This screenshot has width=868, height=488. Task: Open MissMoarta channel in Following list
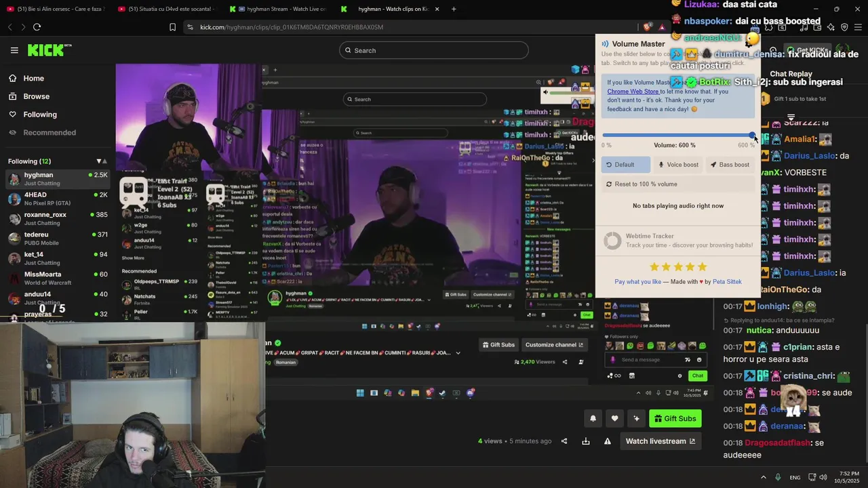(57, 278)
